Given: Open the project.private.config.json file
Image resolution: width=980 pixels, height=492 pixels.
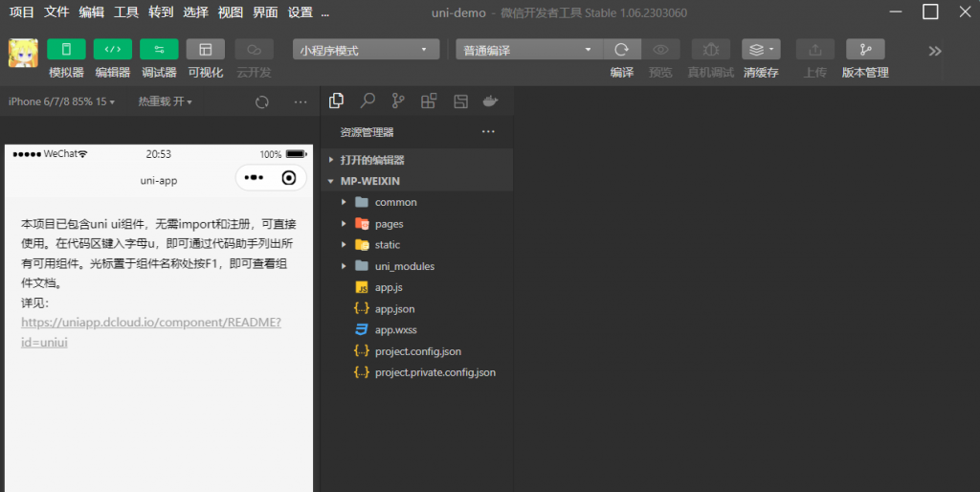Looking at the screenshot, I should point(417,372).
